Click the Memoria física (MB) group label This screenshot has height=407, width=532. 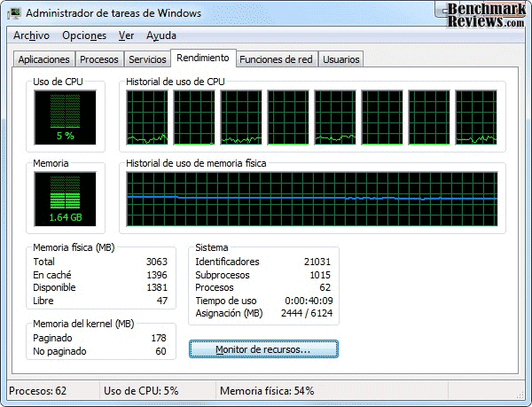click(74, 247)
